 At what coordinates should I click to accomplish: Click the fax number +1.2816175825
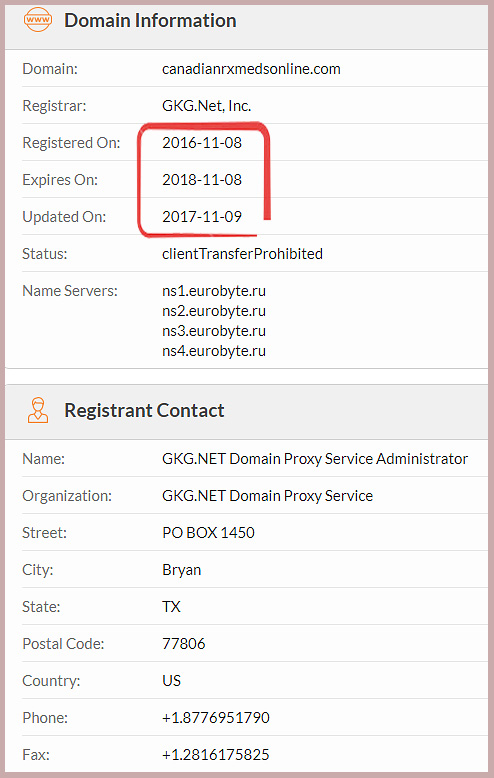216,755
